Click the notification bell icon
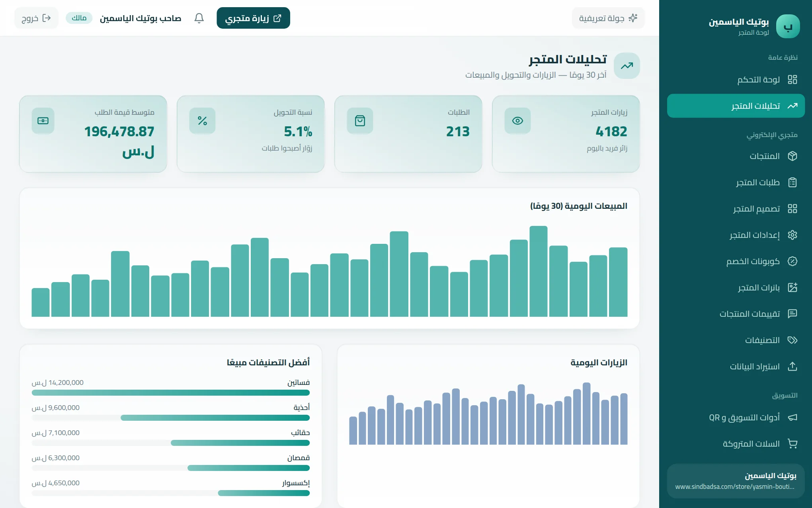The image size is (812, 508). click(199, 18)
